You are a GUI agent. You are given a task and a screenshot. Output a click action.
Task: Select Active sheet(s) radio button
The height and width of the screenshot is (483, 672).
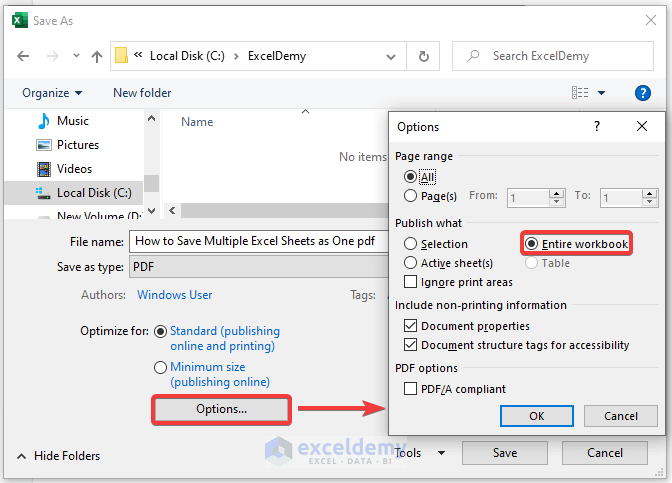(410, 263)
